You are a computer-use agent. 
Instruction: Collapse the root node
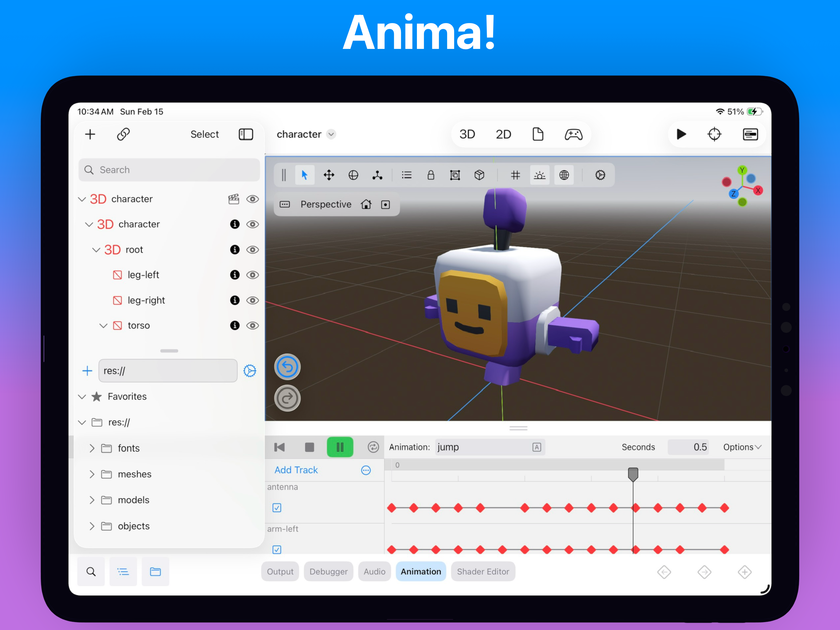pyautogui.click(x=97, y=250)
